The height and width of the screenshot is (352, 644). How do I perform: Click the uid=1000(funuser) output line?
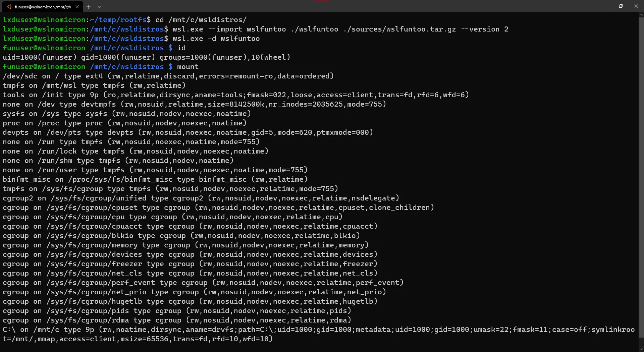pos(146,57)
